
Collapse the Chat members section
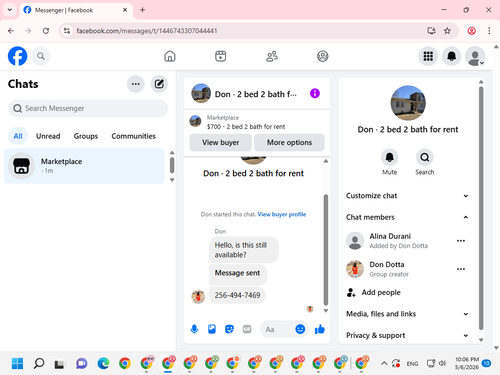pyautogui.click(x=407, y=217)
